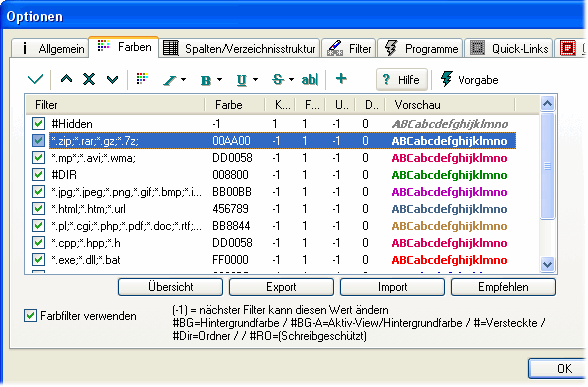Open dropdown arrow next to strikethrough icon

291,80
